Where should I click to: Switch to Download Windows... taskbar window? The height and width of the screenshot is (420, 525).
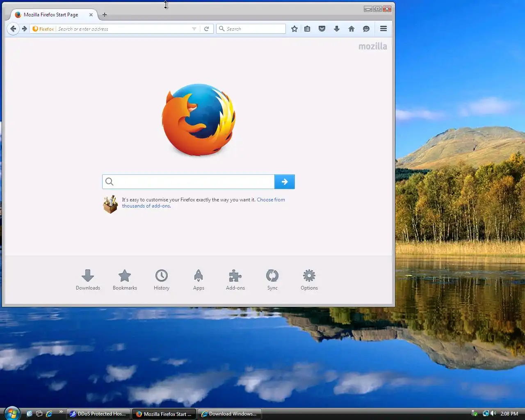[230, 414]
